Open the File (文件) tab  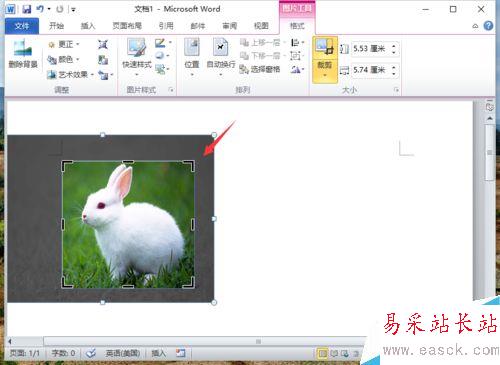coord(22,26)
